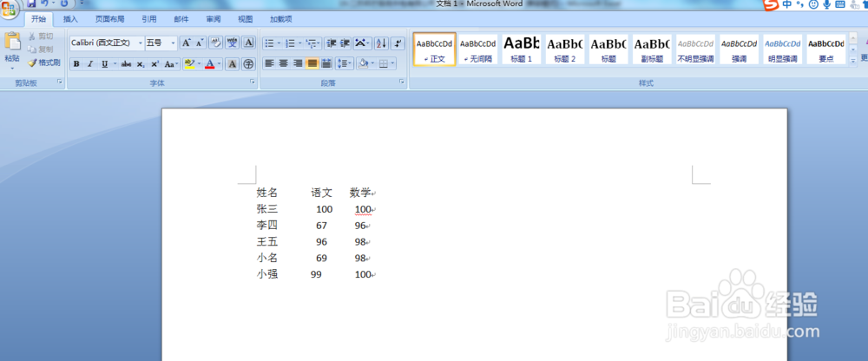Switch to the 视图 (View) tab

pyautogui.click(x=246, y=19)
